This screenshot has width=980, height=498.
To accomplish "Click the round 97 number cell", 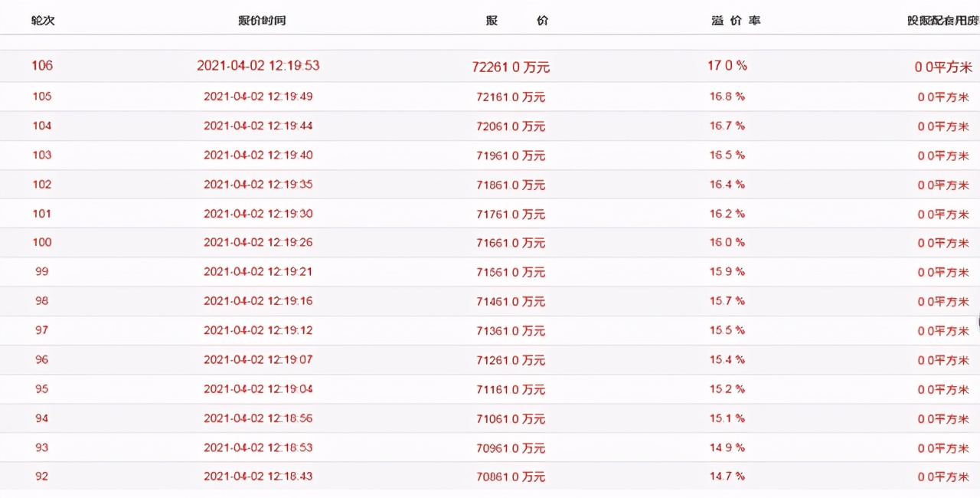I will pyautogui.click(x=42, y=330).
